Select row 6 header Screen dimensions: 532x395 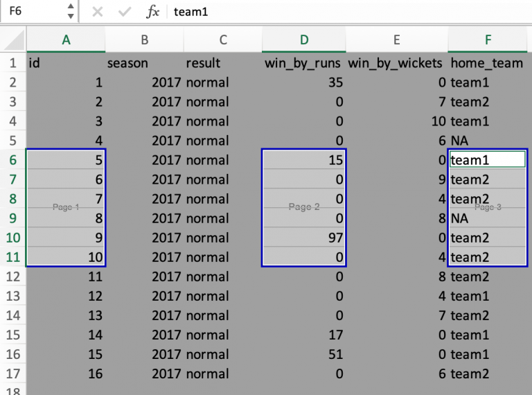13,160
